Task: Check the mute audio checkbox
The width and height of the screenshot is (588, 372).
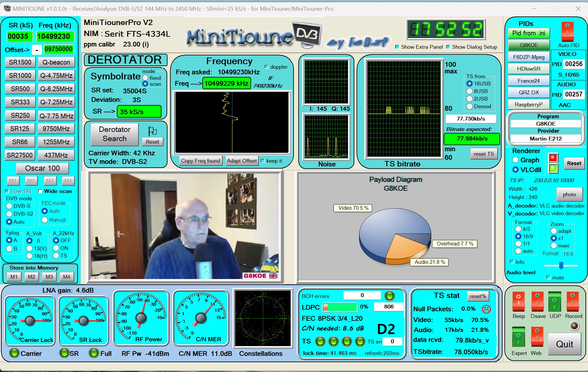Action: [548, 277]
